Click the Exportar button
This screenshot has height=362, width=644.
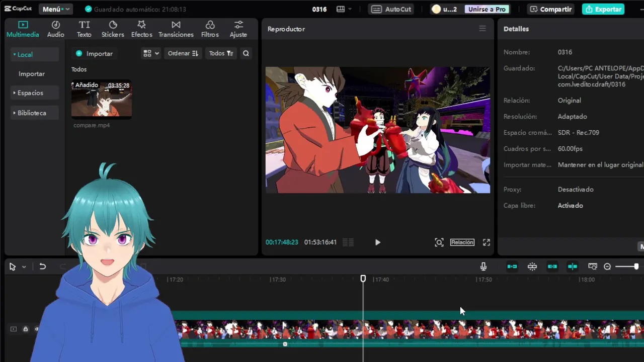pos(603,9)
